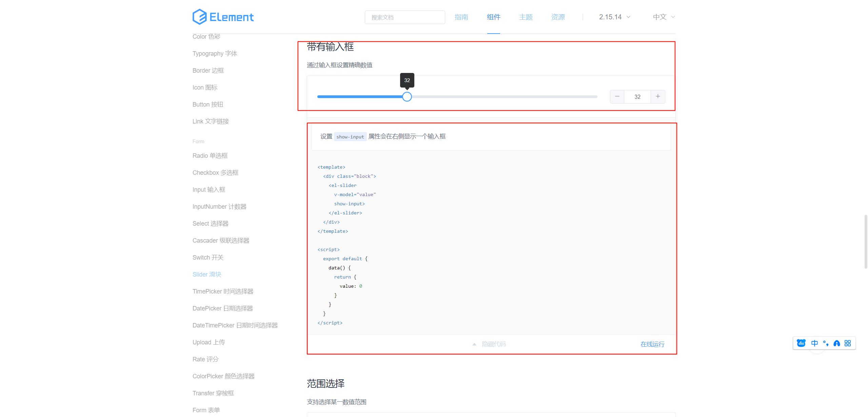Toggle Chinese input mode 中 icon

[x=814, y=343]
